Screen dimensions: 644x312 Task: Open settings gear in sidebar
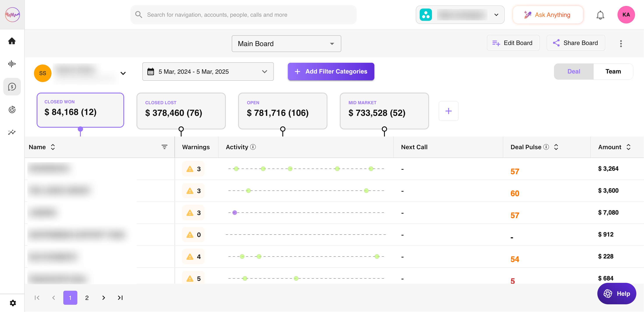click(13, 303)
